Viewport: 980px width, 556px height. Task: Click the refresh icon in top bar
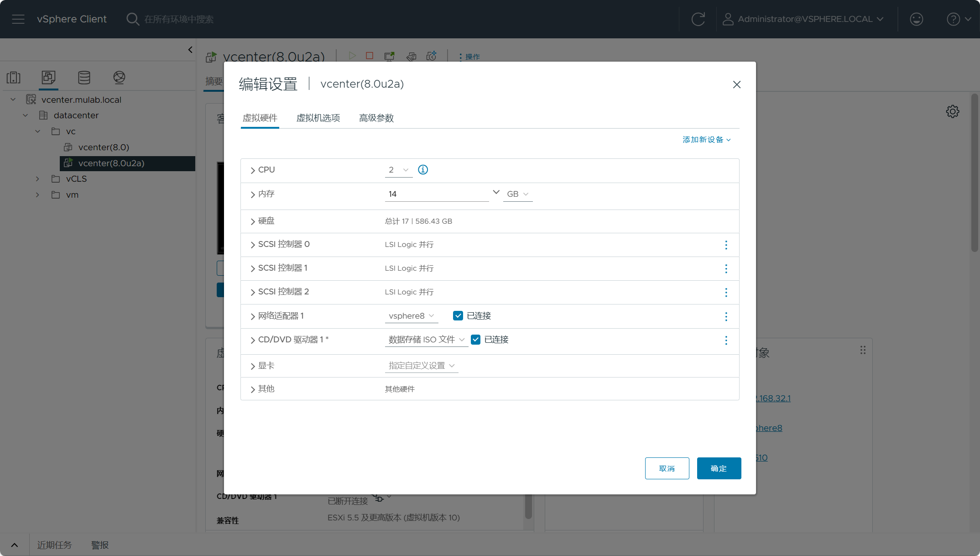698,19
